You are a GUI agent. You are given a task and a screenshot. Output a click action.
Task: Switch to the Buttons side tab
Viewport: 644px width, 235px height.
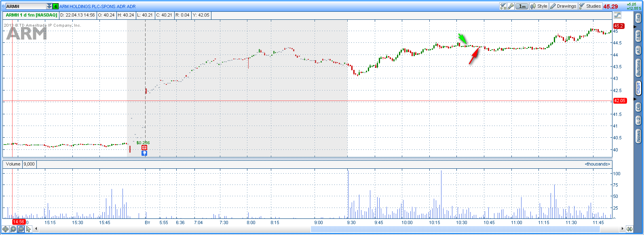pyautogui.click(x=638, y=68)
